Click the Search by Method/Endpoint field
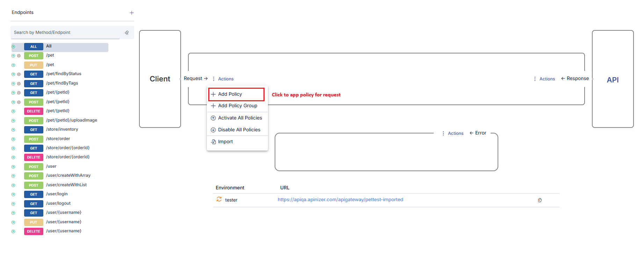 pyautogui.click(x=66, y=32)
